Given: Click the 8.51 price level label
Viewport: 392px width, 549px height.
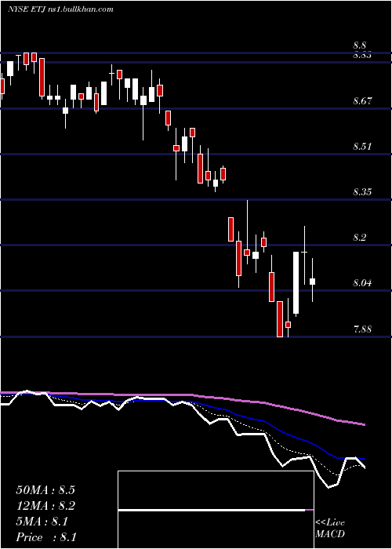Looking at the screenshot, I should pyautogui.click(x=362, y=147).
